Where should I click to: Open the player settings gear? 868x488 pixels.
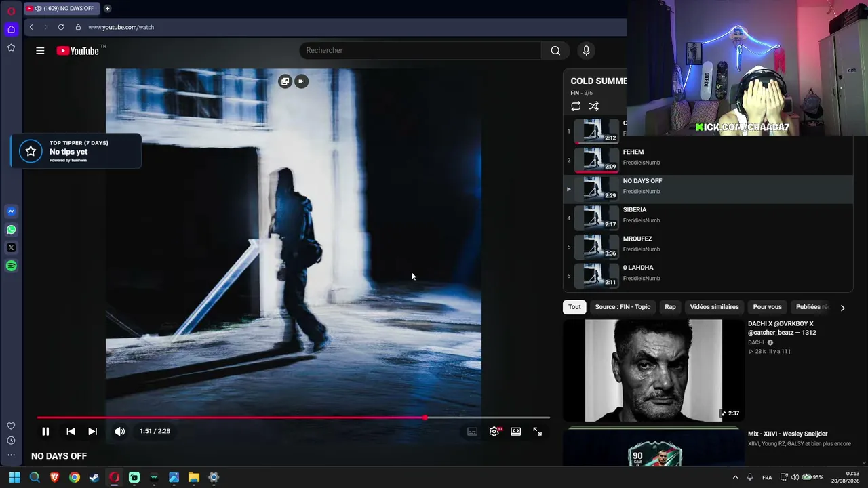point(494,431)
